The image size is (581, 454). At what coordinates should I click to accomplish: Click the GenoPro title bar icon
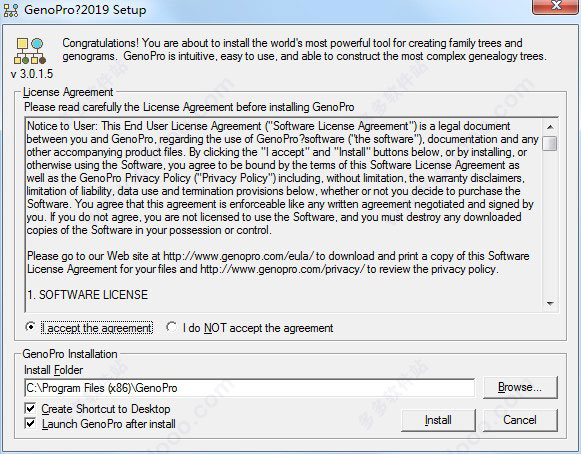tap(11, 10)
